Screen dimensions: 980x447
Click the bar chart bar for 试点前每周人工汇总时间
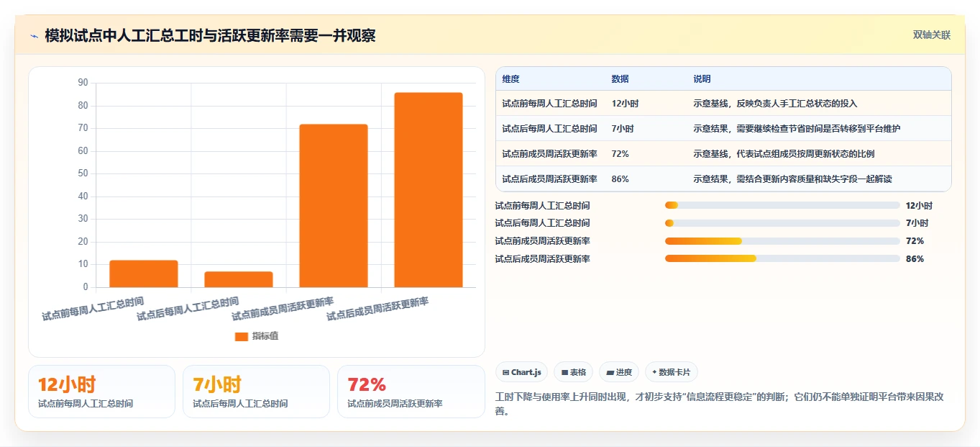[144, 274]
